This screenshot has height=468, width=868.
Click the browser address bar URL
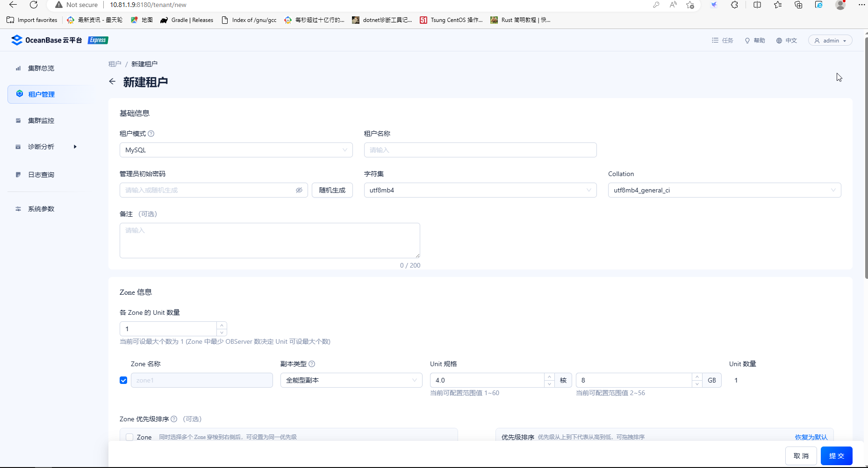tap(148, 5)
